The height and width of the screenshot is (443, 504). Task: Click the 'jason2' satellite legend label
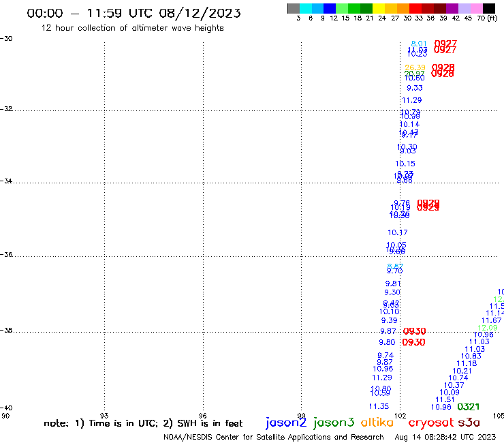(286, 423)
